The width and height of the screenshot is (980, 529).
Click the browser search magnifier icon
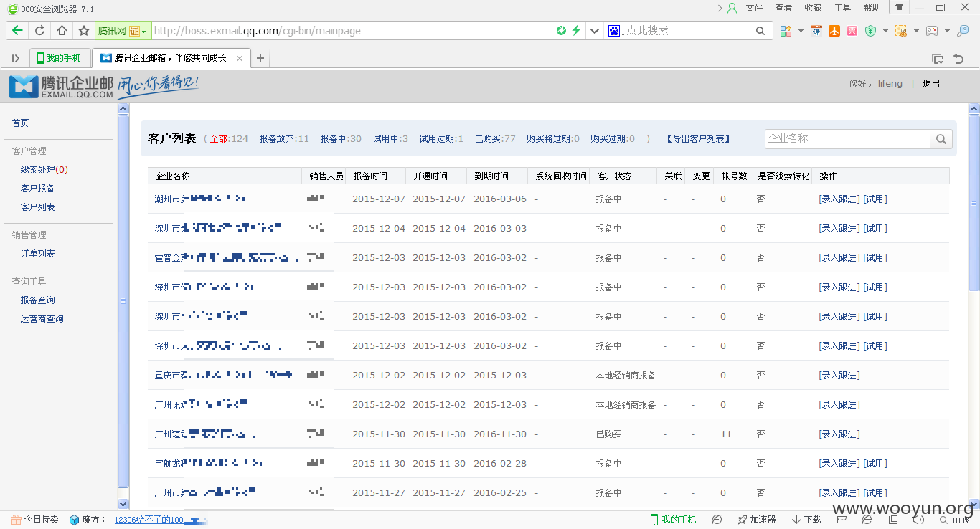point(760,31)
